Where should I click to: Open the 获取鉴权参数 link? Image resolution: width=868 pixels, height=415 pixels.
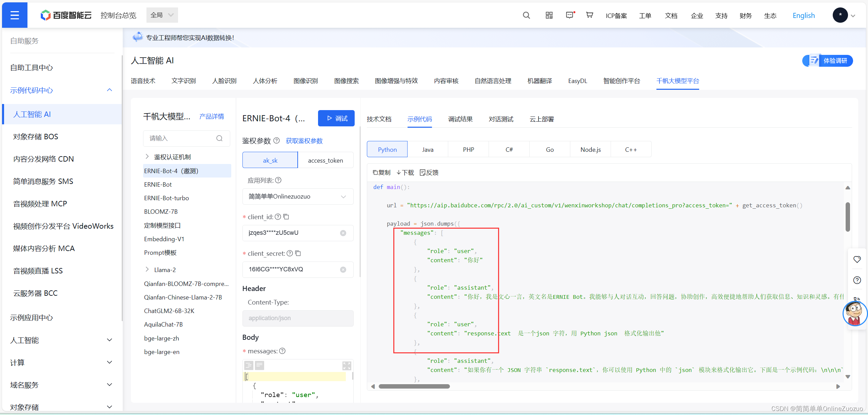pyautogui.click(x=304, y=141)
